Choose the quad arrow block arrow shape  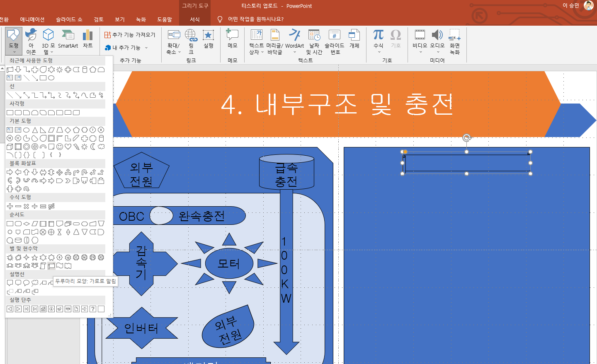(60, 172)
